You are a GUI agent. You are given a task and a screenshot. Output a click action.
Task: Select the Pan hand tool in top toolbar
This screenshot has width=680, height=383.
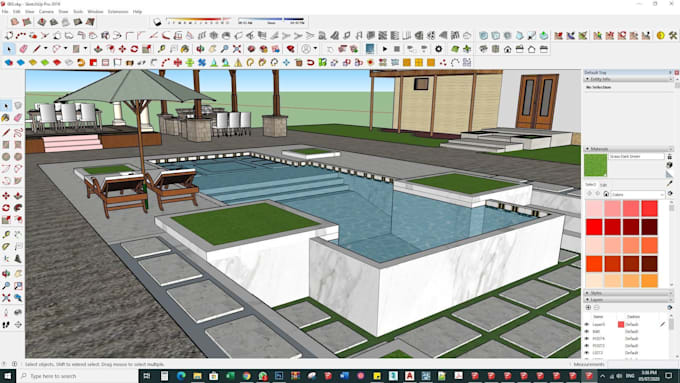pos(212,49)
